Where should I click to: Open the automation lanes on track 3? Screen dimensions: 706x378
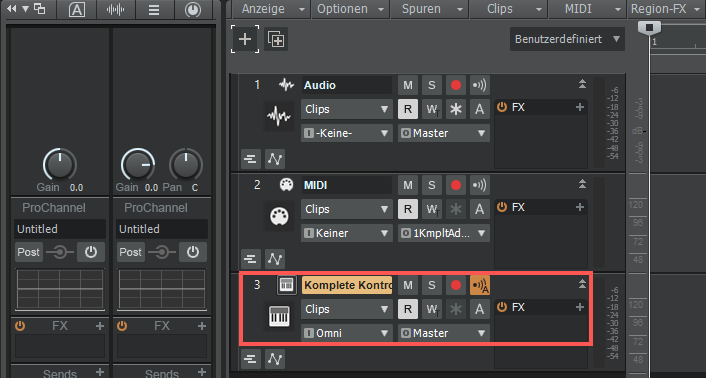coord(275,359)
